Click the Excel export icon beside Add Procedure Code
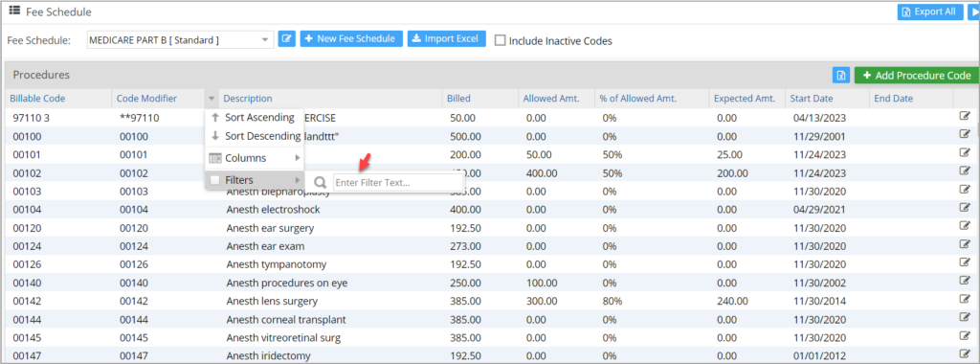Viewport: 980px width, 364px height. coord(841,75)
